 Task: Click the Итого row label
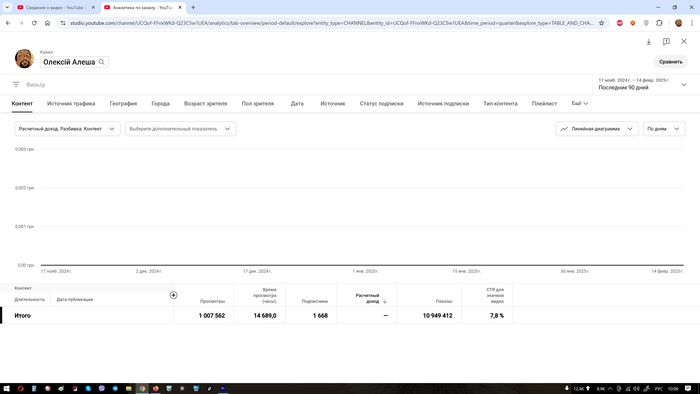point(22,315)
